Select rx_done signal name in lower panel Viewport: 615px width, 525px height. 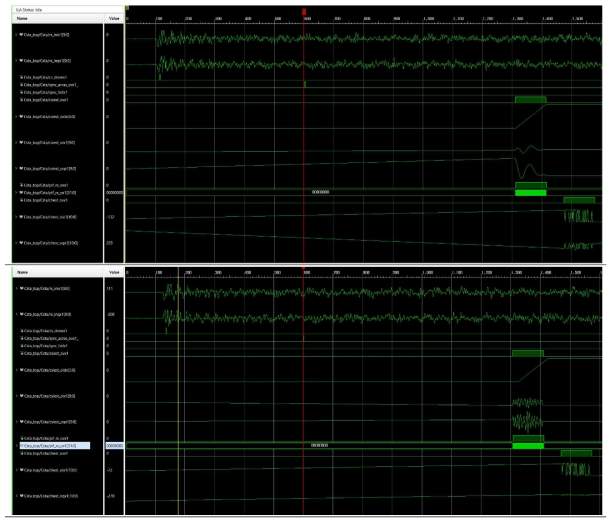click(x=45, y=331)
